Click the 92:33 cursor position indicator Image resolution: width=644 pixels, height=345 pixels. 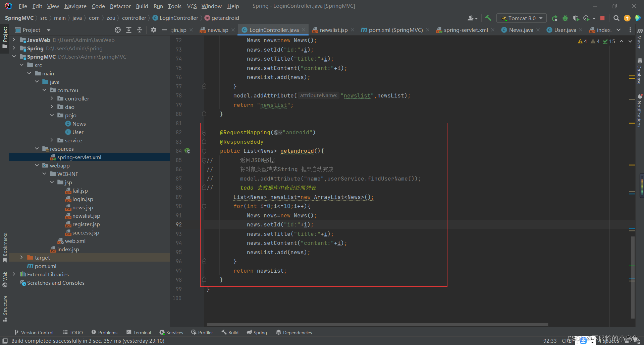(x=550, y=341)
